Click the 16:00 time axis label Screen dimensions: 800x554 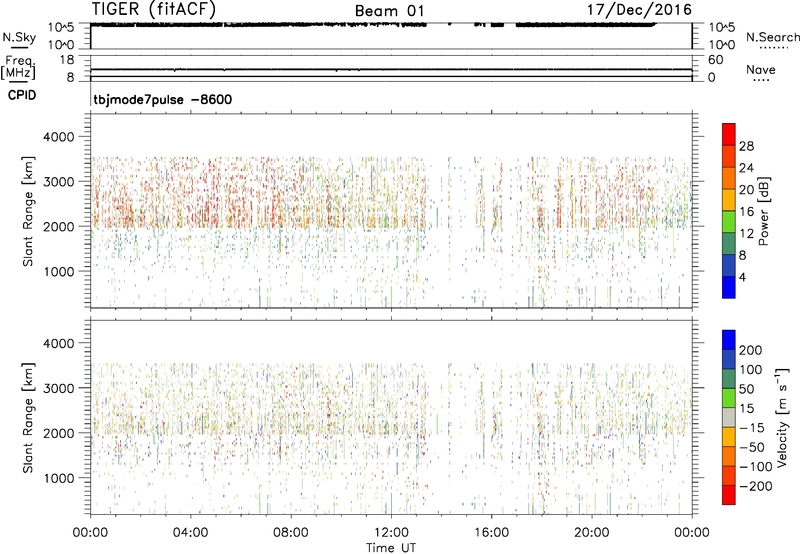tap(491, 533)
